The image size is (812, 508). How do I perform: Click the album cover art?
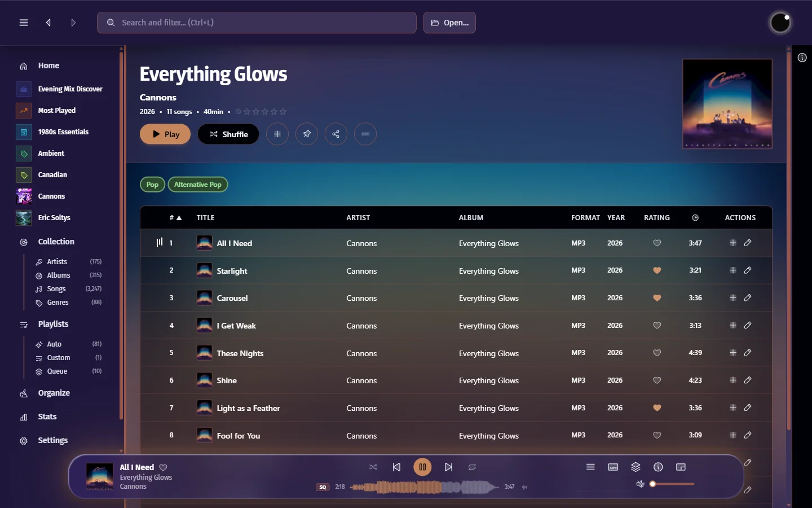[x=727, y=104]
